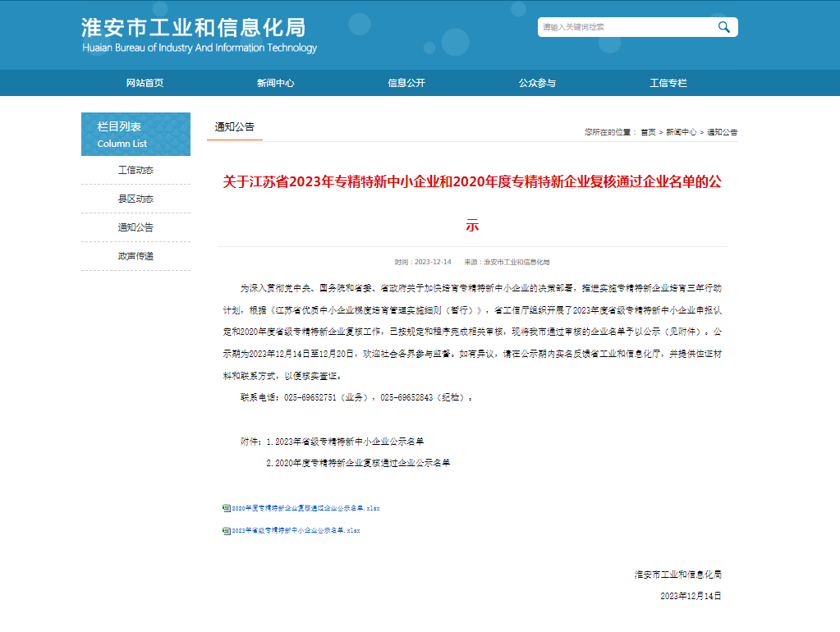
Task: Click the search magnifier icon
Action: tap(723, 26)
